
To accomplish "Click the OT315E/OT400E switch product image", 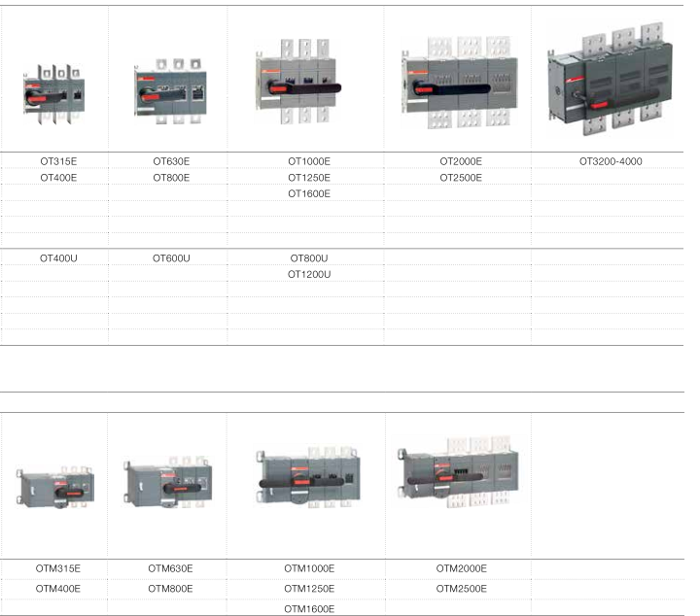I will point(54,93).
